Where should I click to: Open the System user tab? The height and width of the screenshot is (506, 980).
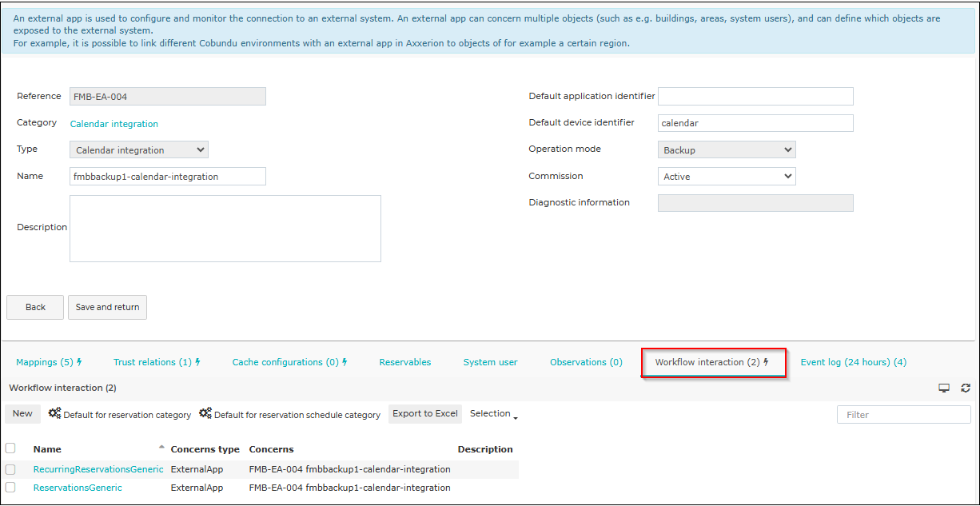491,362
